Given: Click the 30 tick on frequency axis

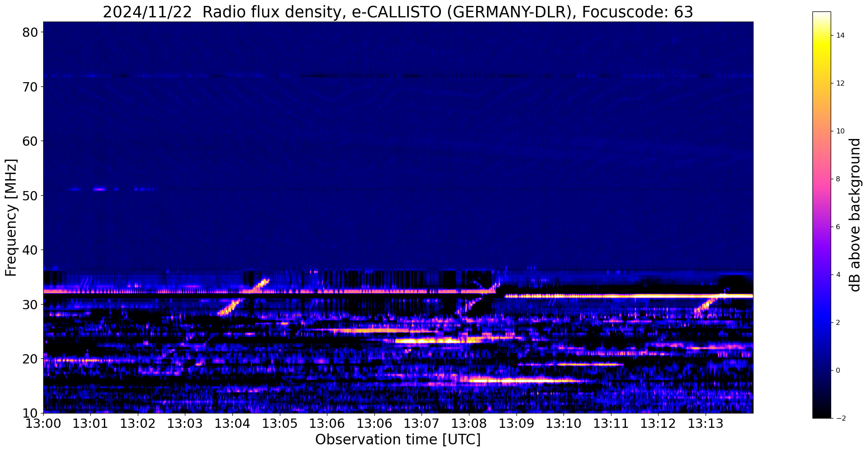Looking at the screenshot, I should pos(30,304).
